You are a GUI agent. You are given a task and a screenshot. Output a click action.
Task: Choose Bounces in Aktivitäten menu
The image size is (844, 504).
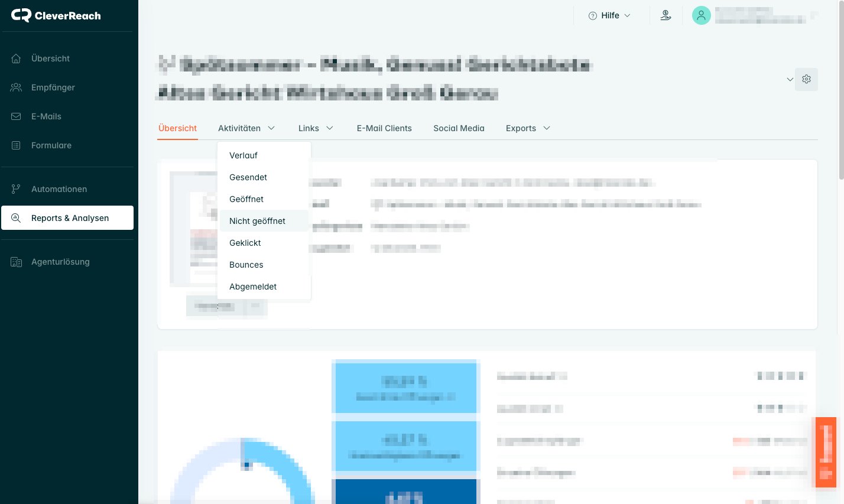click(246, 265)
